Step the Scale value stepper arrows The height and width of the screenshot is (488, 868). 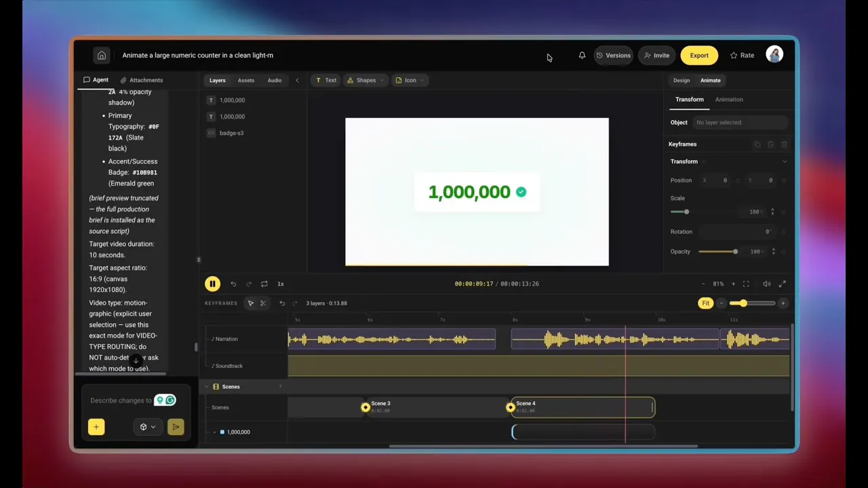(772, 212)
